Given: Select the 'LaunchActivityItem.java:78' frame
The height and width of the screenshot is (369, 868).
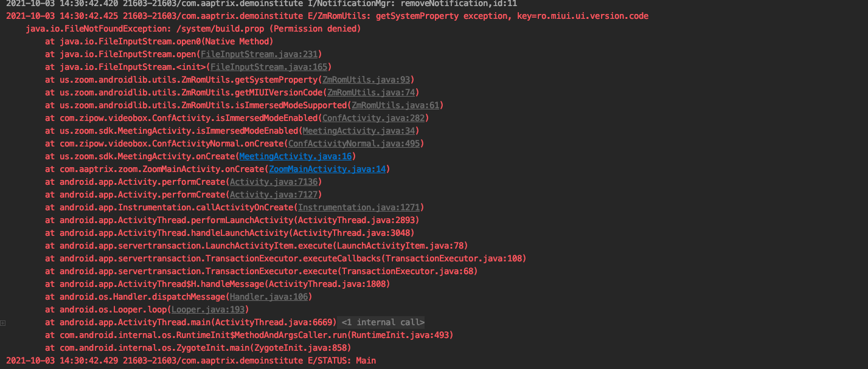Looking at the screenshot, I should [x=257, y=246].
